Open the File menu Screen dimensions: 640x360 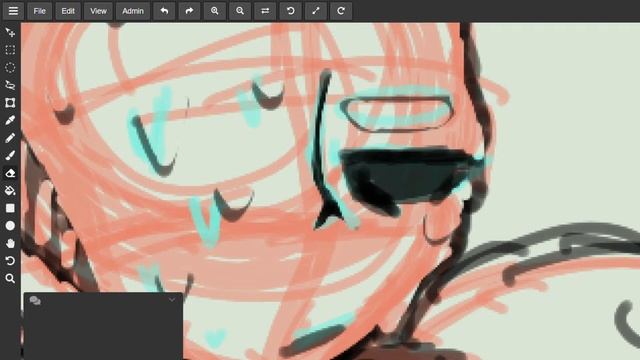(x=40, y=11)
